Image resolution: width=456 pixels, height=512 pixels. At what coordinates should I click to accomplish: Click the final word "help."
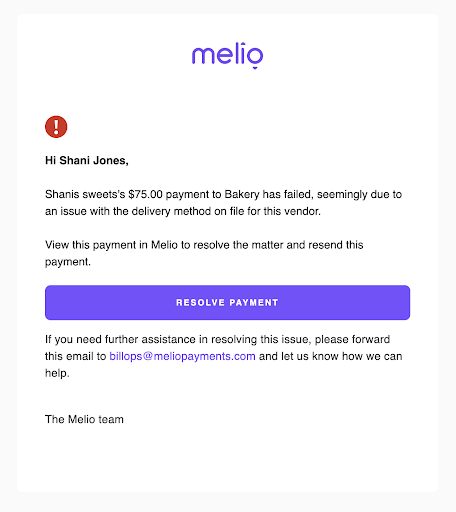click(x=57, y=373)
